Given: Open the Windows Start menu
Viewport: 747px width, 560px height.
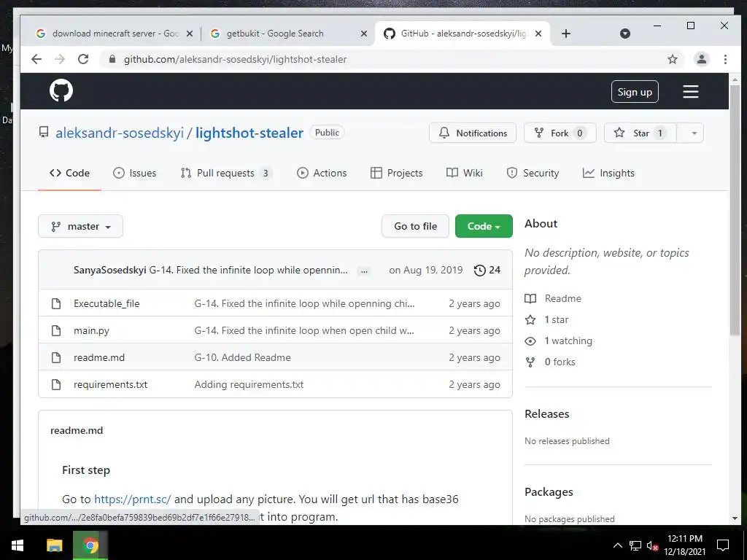Looking at the screenshot, I should [18, 545].
